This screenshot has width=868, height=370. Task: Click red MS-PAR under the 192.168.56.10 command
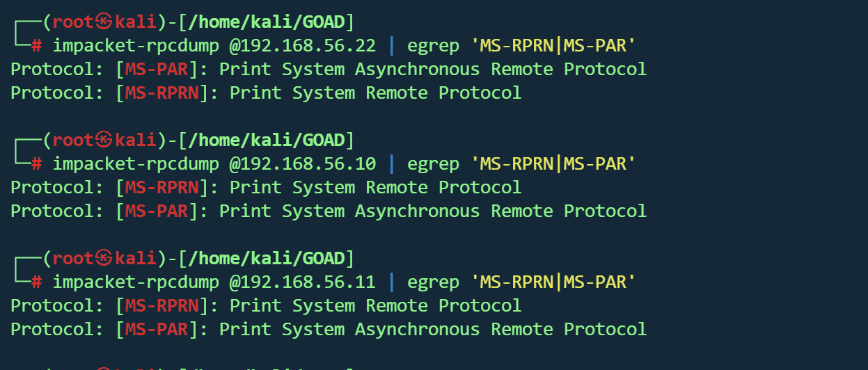click(157, 211)
